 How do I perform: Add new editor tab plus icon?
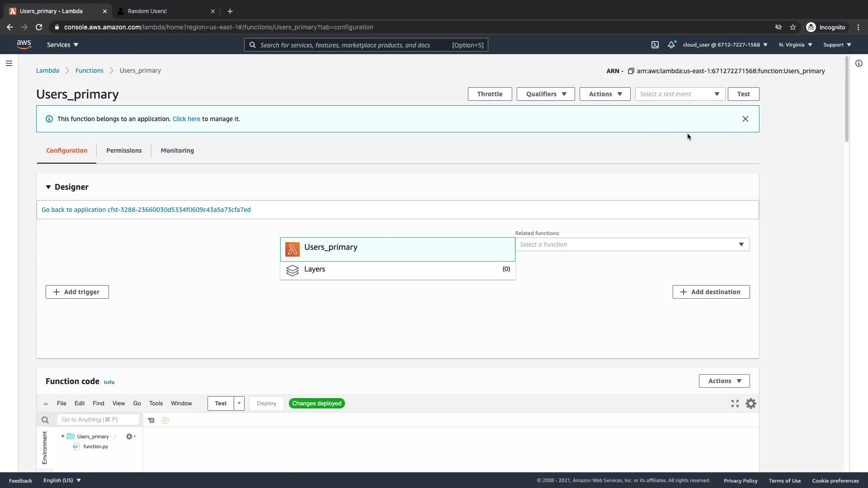pyautogui.click(x=165, y=420)
